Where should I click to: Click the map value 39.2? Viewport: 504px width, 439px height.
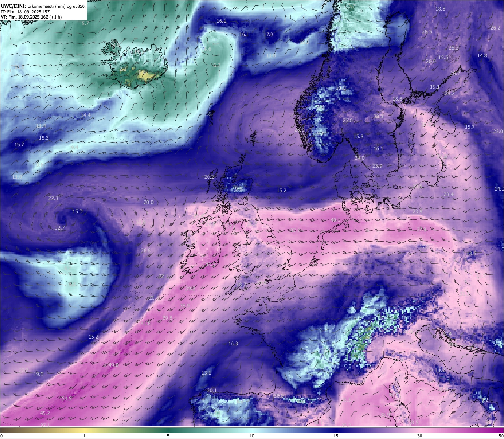coord(190,289)
